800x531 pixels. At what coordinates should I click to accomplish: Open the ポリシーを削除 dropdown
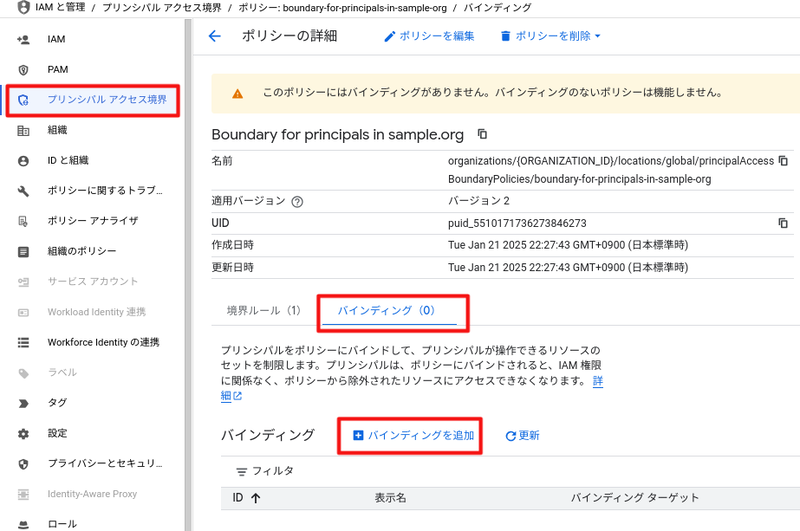coord(551,36)
